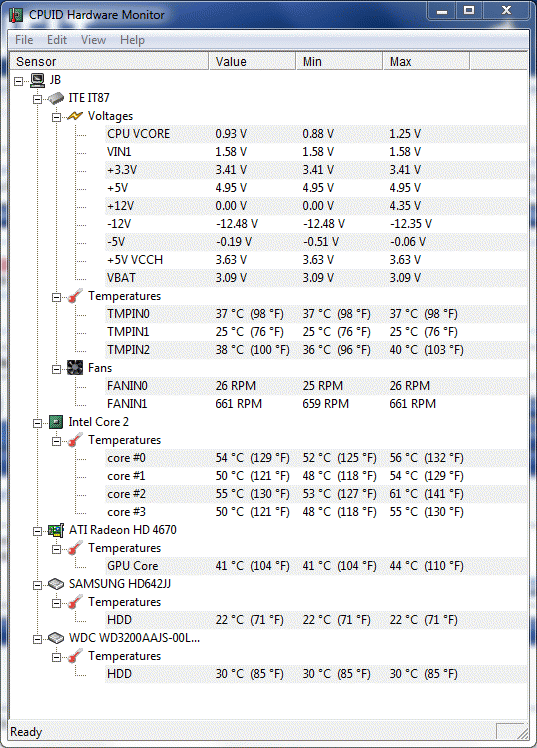The image size is (537, 748).
Task: Select the core #2 row
Action: click(316, 494)
